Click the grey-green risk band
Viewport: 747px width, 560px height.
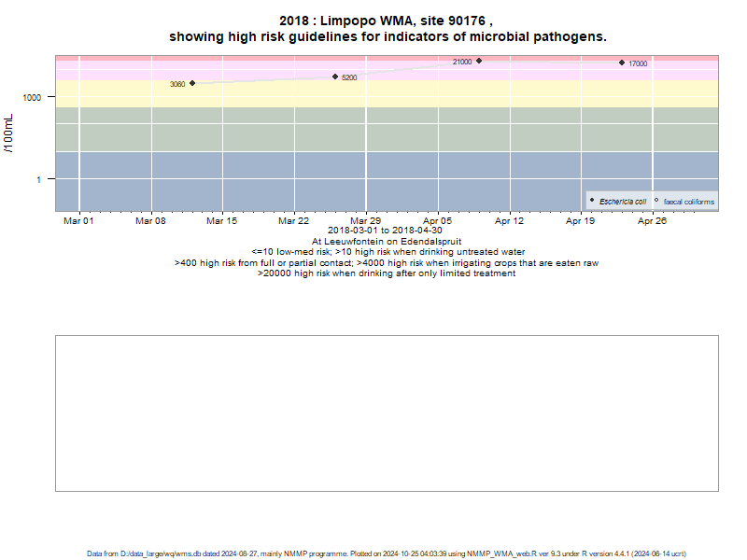pyautogui.click(x=387, y=130)
